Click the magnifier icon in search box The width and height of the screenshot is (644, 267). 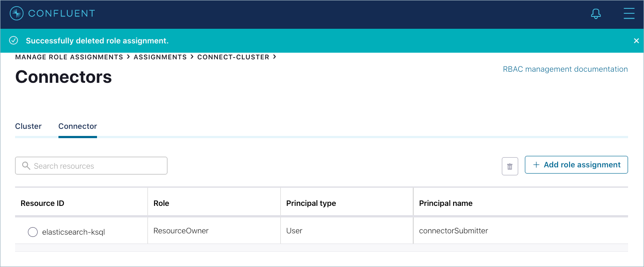tap(26, 166)
